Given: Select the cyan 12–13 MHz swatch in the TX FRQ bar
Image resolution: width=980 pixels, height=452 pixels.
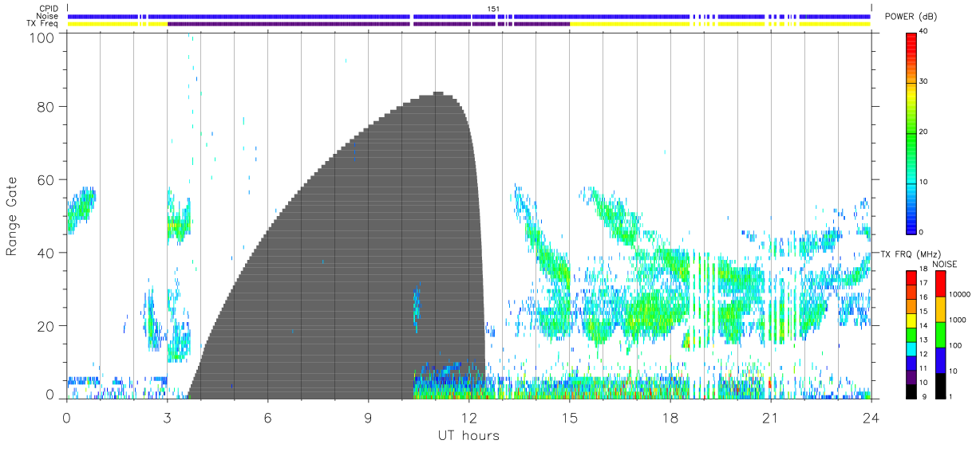Looking at the screenshot, I should pyautogui.click(x=911, y=348).
